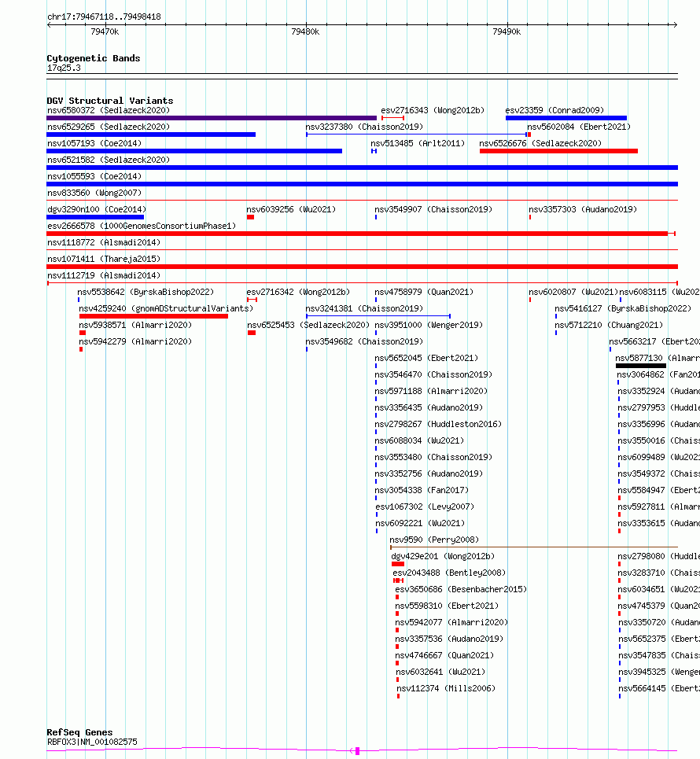Click dgv429e201 (Wong2012b) label
The height and width of the screenshot is (759, 700).
[x=443, y=556]
